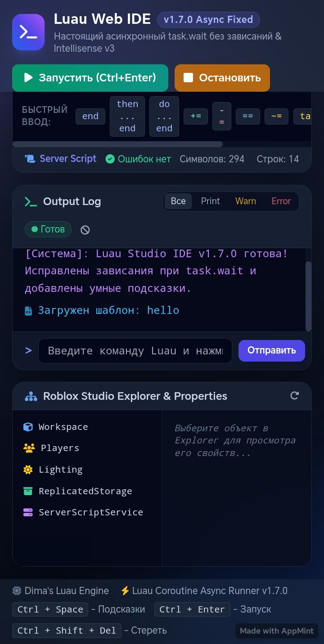324x644 pixels.
Task: Click the Ctrl + Space shortcut hint
Action: coord(50,609)
